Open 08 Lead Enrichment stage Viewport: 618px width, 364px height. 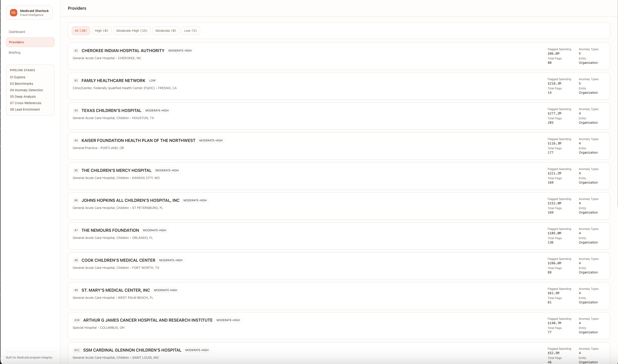(25, 110)
